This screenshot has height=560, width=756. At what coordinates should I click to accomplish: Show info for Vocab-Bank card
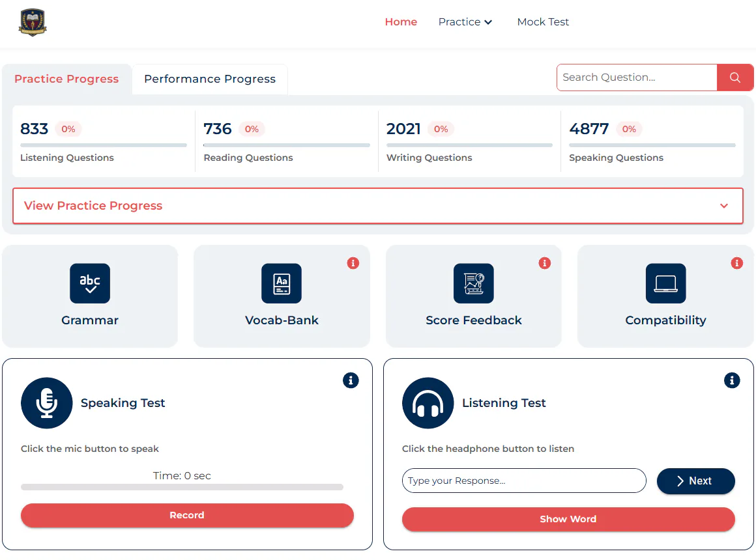click(x=353, y=263)
